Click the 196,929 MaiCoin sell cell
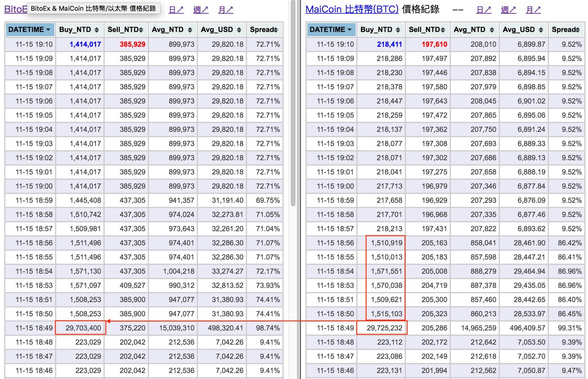 click(427, 201)
